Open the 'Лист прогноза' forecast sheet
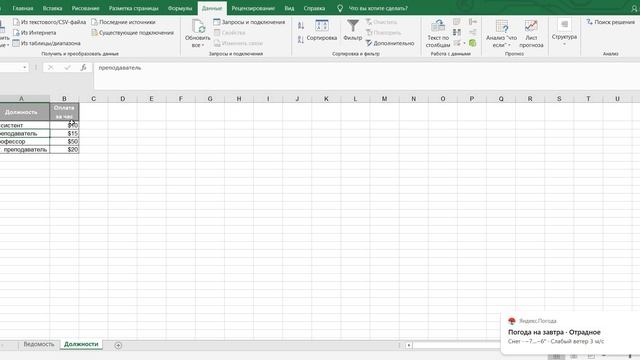640x360 pixels. tap(531, 33)
